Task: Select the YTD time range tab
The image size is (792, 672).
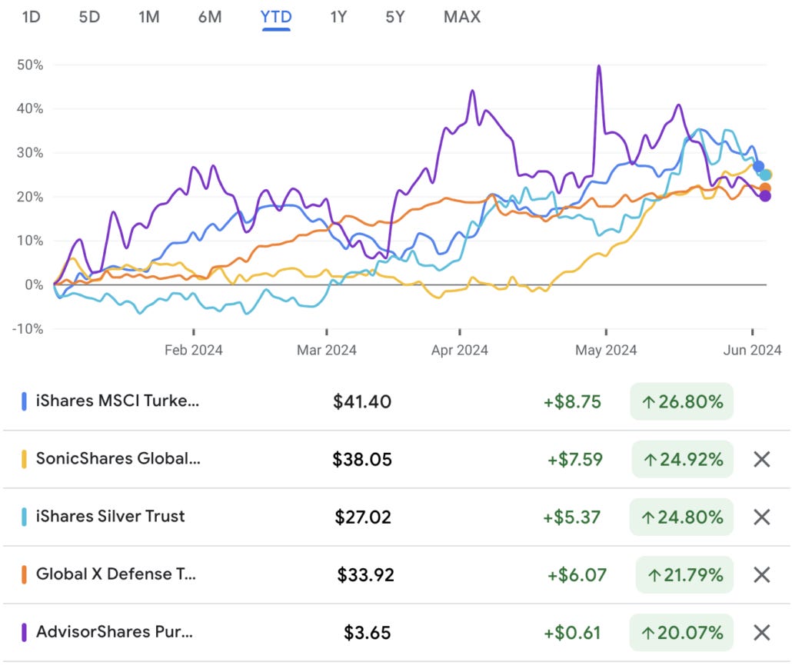Action: (x=276, y=17)
